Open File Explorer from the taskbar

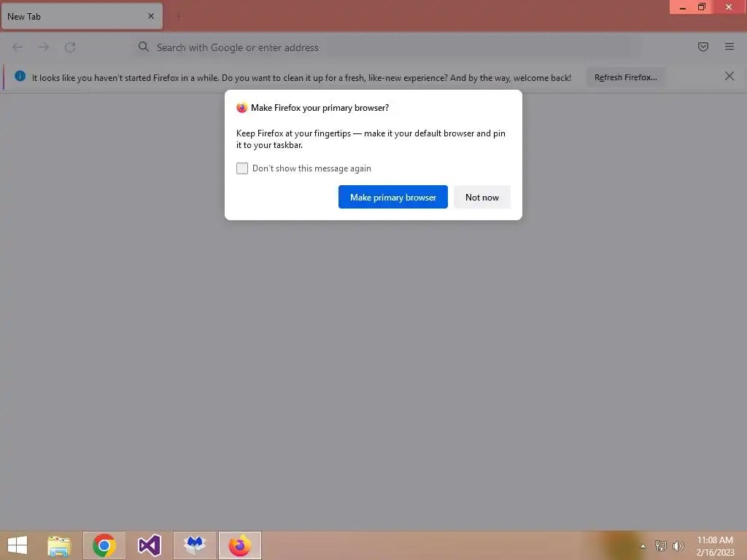click(59, 545)
